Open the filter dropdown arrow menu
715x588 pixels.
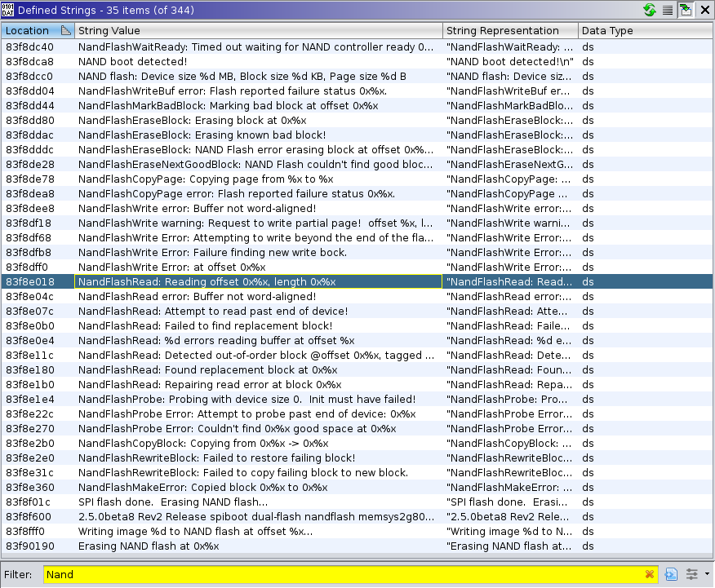pos(708,574)
